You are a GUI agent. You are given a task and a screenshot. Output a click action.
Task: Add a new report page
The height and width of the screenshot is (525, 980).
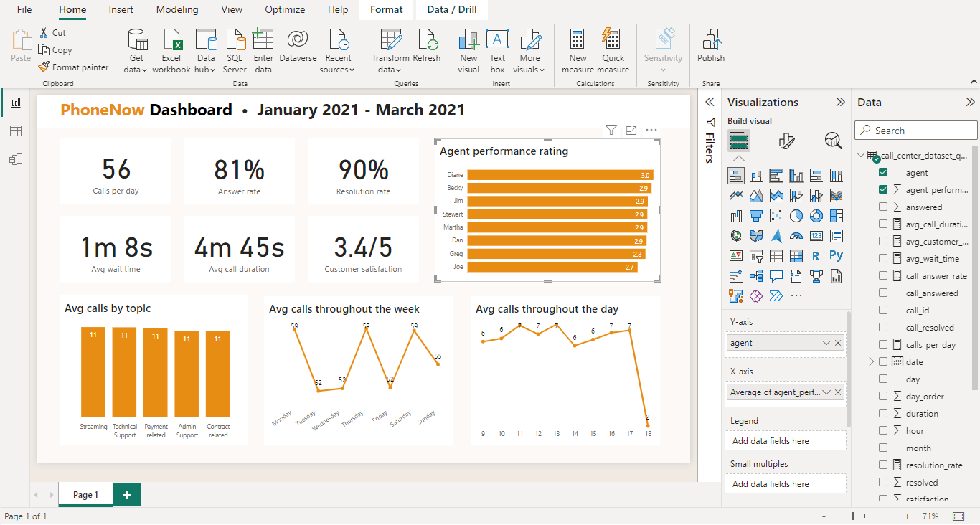[127, 495]
